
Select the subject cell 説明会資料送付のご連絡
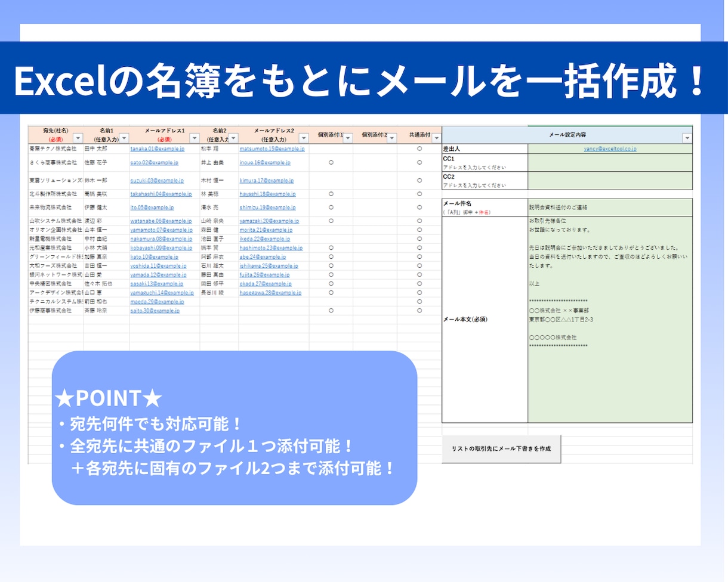[x=610, y=208]
